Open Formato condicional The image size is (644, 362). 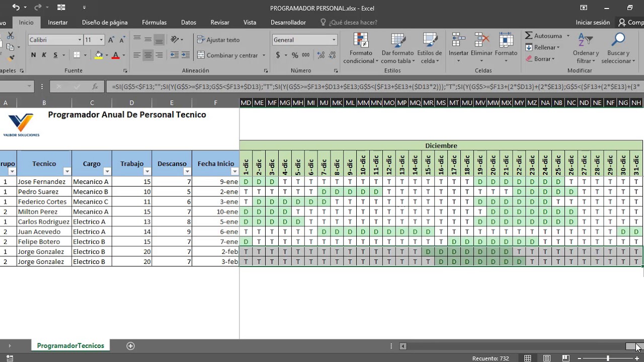(x=361, y=49)
